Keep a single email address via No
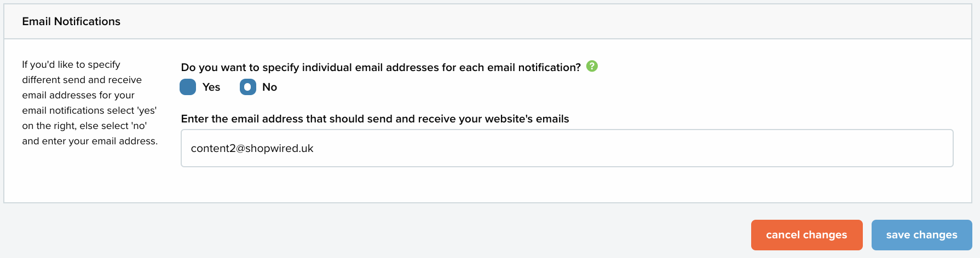 [248, 87]
